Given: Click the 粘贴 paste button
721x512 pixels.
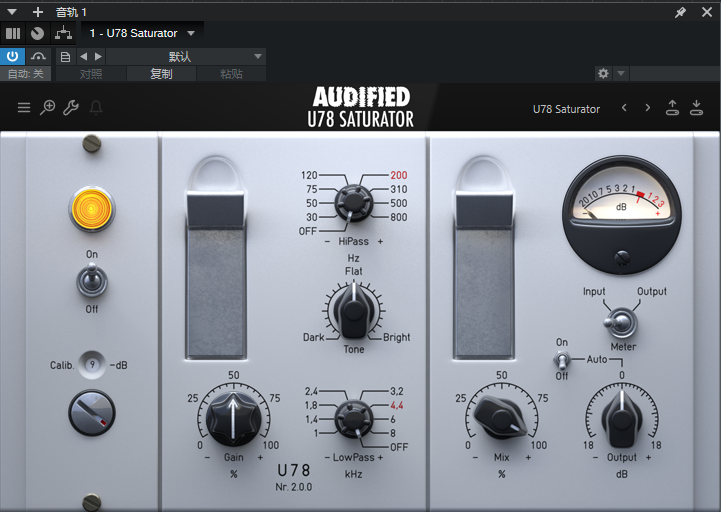Looking at the screenshot, I should pos(231,74).
